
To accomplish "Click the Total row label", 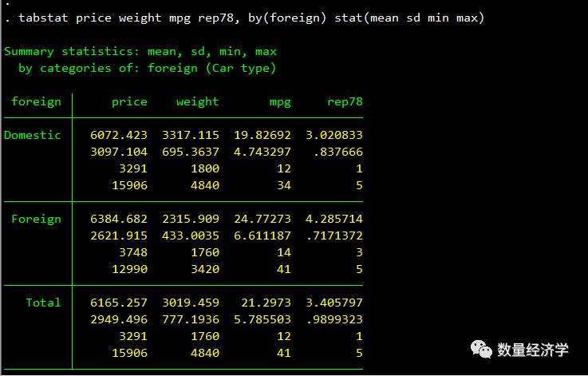I will pyautogui.click(x=44, y=303).
